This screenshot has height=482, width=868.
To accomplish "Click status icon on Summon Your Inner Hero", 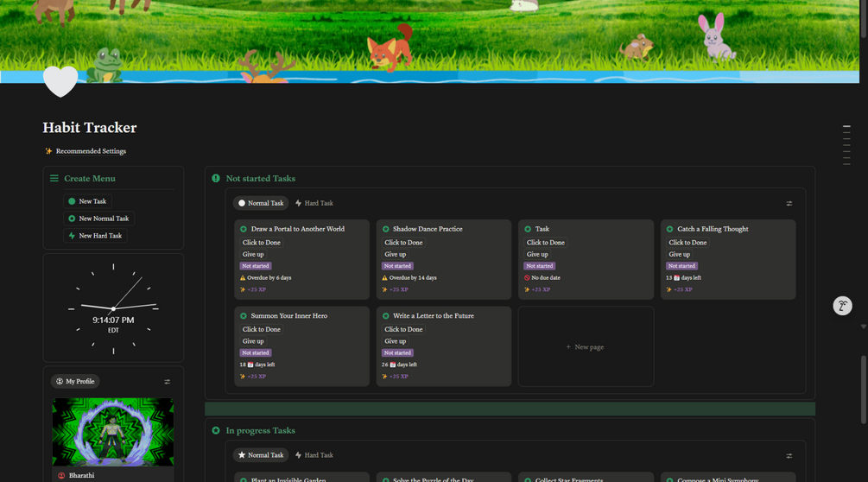I will point(244,316).
